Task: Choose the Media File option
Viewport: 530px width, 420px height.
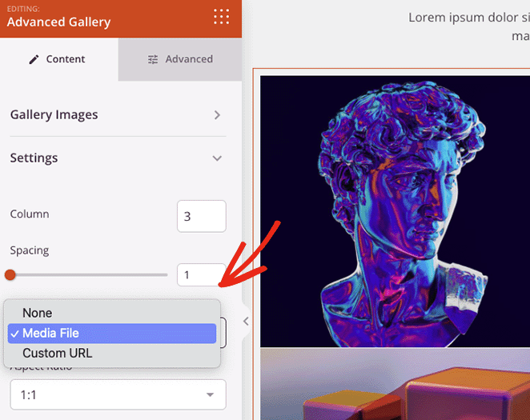Action: click(112, 334)
